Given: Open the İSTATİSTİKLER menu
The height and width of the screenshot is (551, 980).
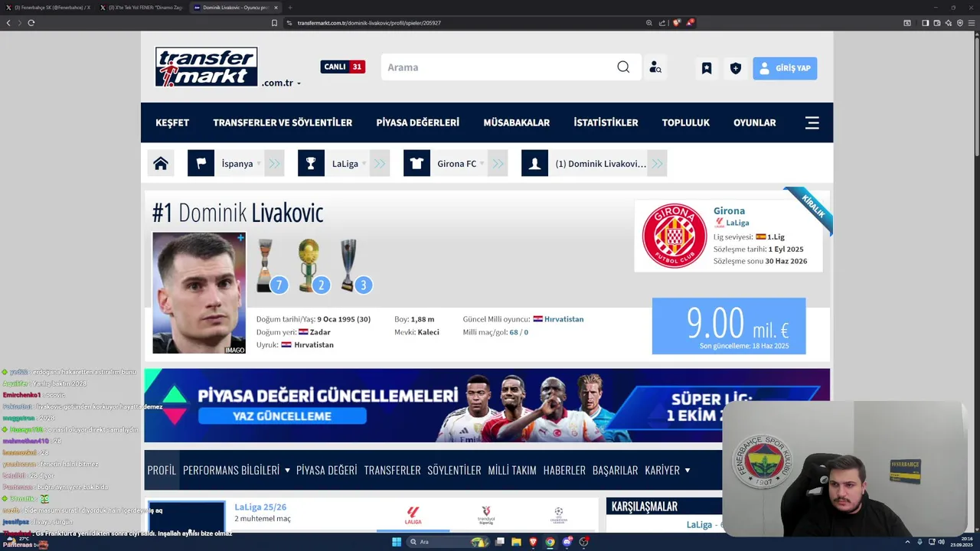Looking at the screenshot, I should 606,122.
